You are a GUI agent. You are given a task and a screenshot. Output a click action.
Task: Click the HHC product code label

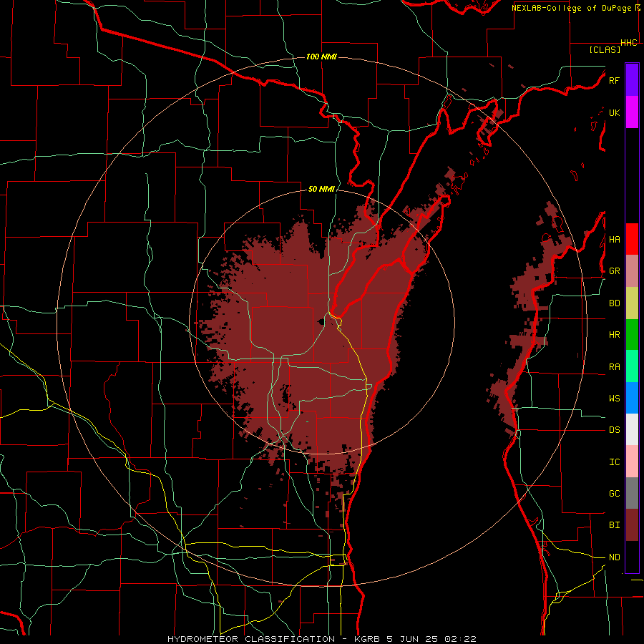point(628,43)
